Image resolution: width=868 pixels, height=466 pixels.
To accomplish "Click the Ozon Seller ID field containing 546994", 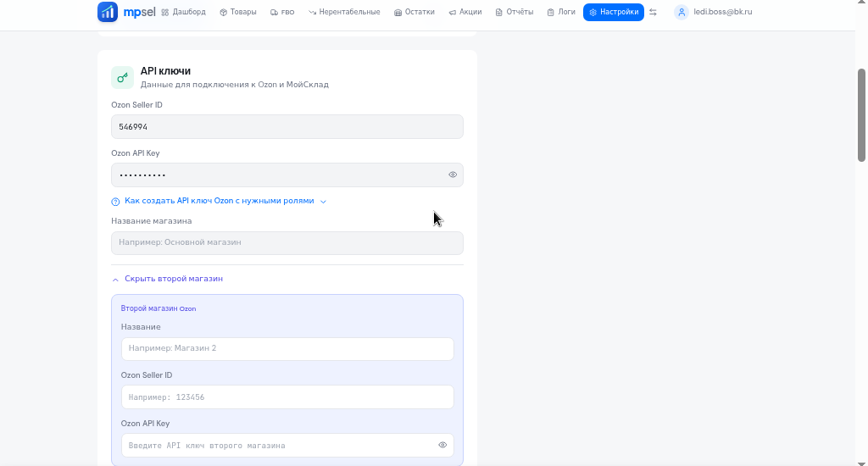I will [287, 127].
